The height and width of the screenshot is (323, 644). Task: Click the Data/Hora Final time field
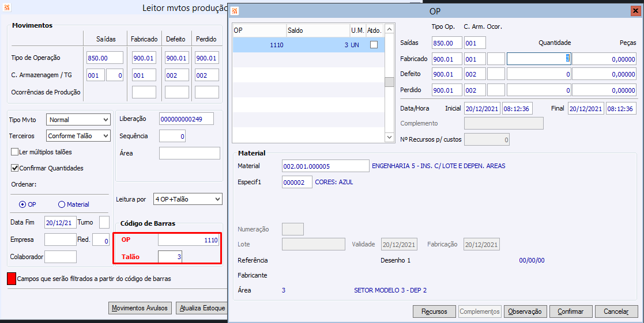pos(621,109)
